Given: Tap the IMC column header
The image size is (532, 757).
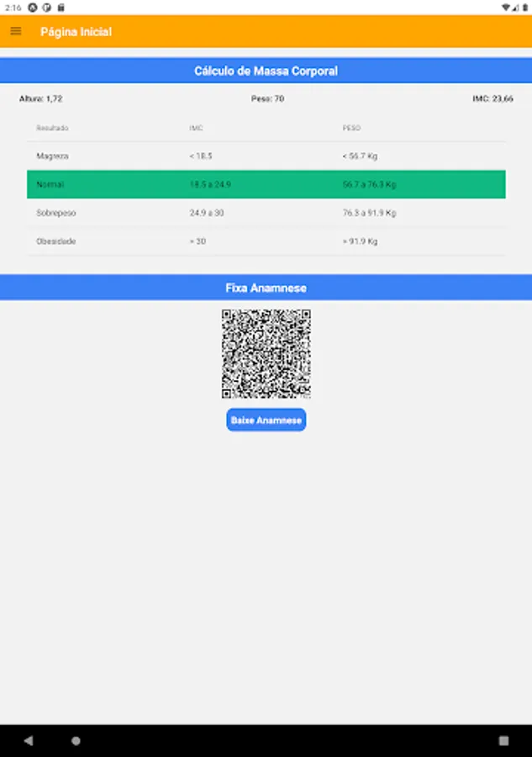Looking at the screenshot, I should pos(197,128).
